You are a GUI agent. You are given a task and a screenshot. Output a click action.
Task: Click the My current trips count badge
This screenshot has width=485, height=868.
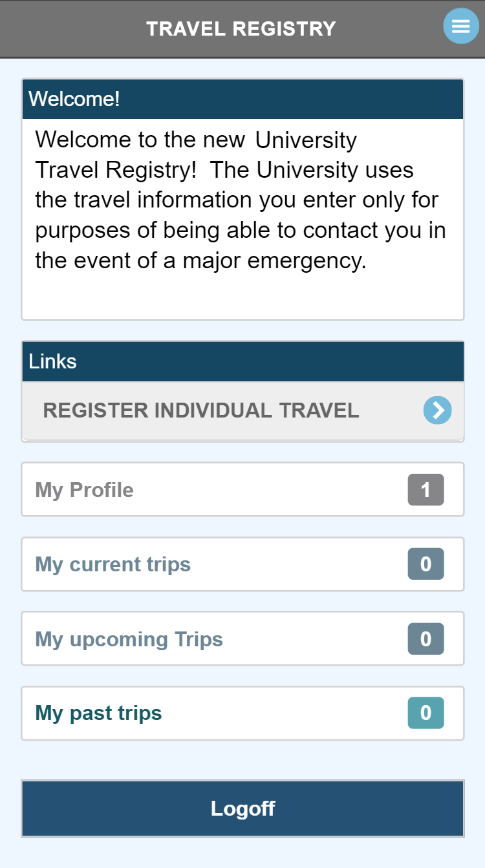tap(426, 564)
